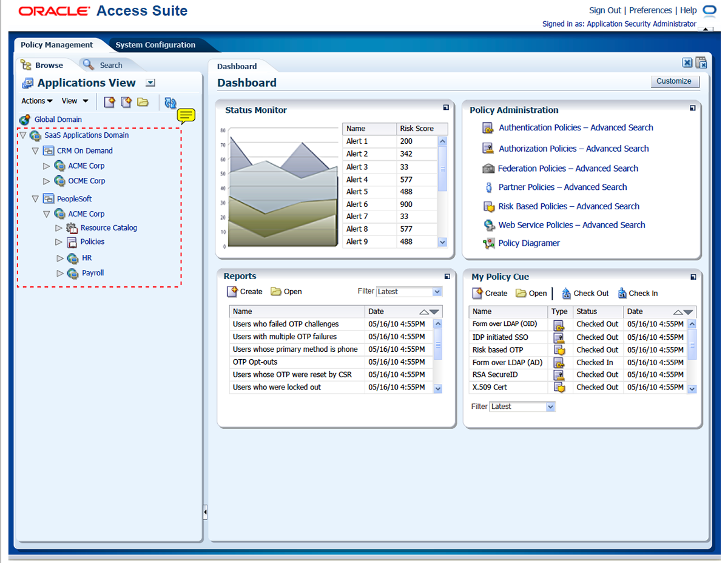The height and width of the screenshot is (563, 728).
Task: Click the stacked-pages new icon in Applications View toolbar
Action: click(126, 102)
